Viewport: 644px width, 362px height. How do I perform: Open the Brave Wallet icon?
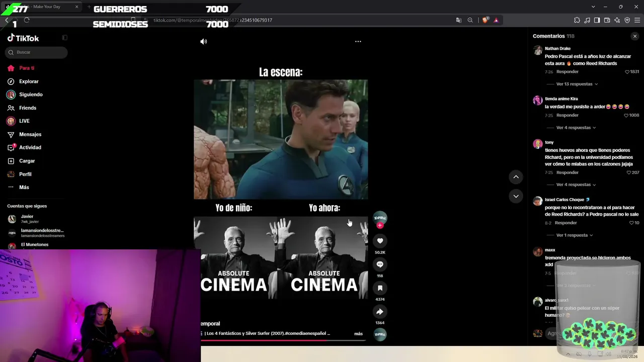pyautogui.click(x=607, y=20)
